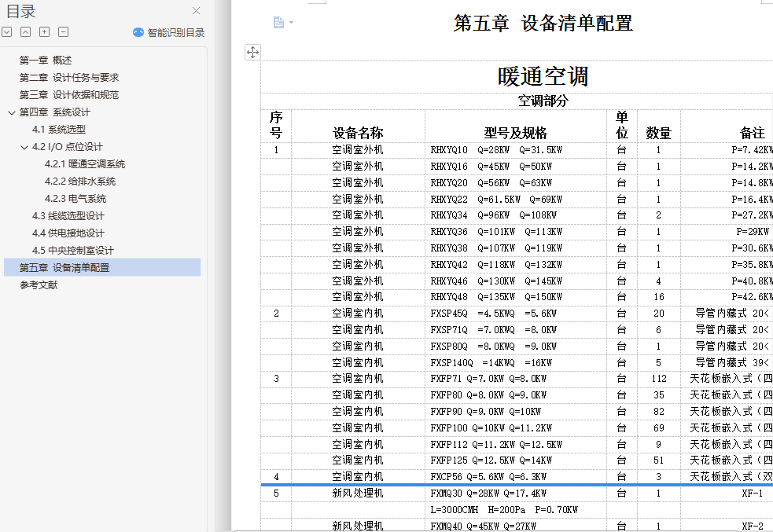The width and height of the screenshot is (773, 532).
Task: Select 第五章 设备清单配置 in outline
Action: [x=102, y=267]
